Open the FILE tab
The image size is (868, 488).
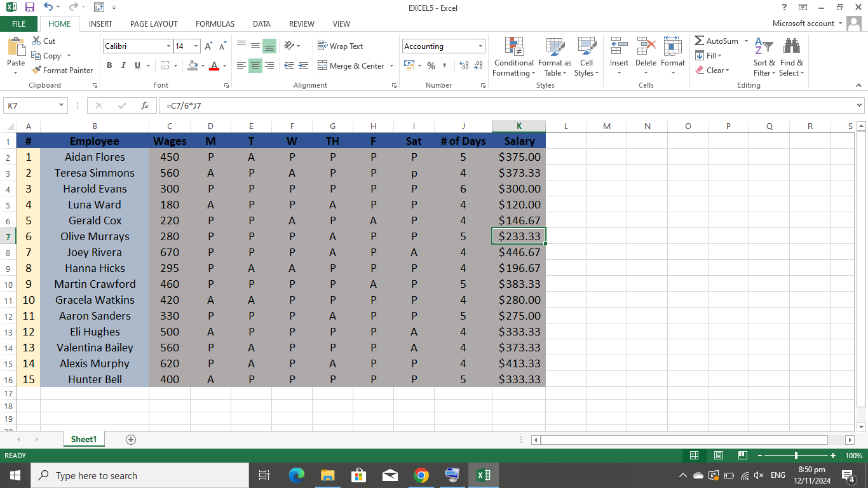pos(19,24)
